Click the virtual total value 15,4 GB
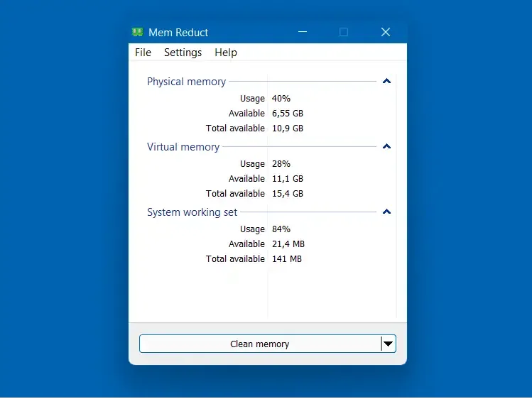 pyautogui.click(x=288, y=194)
